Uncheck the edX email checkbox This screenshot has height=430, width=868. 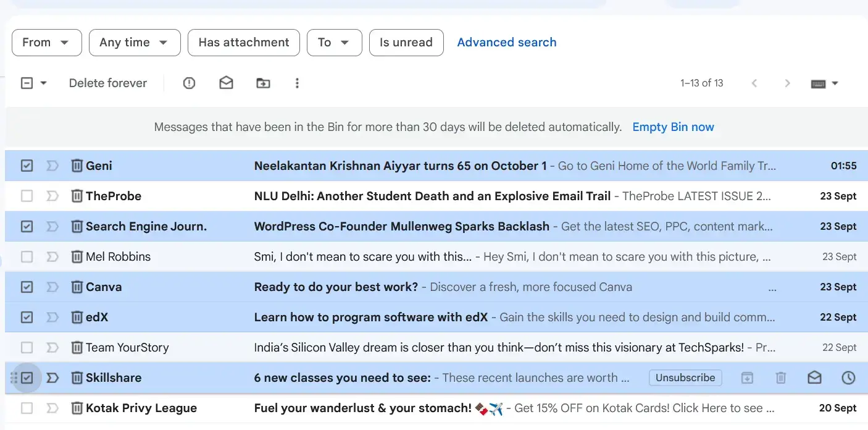click(x=27, y=317)
